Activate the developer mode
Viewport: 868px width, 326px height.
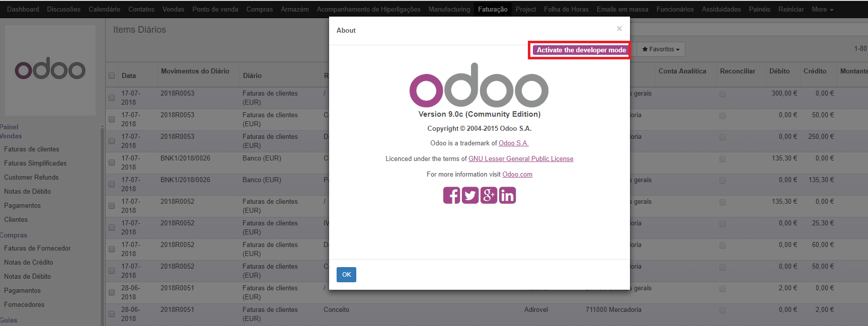[x=581, y=50]
